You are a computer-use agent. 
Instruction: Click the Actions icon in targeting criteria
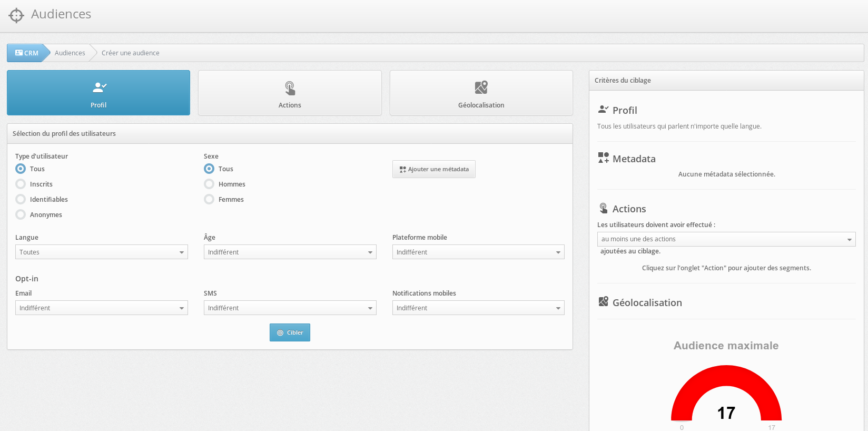[604, 208]
